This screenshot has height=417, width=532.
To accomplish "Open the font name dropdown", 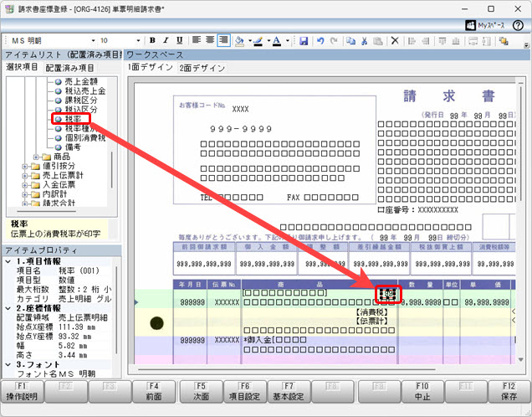I will (94, 41).
